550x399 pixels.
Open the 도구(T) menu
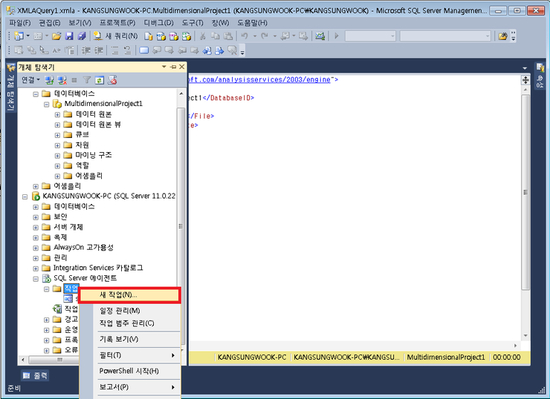(x=193, y=23)
